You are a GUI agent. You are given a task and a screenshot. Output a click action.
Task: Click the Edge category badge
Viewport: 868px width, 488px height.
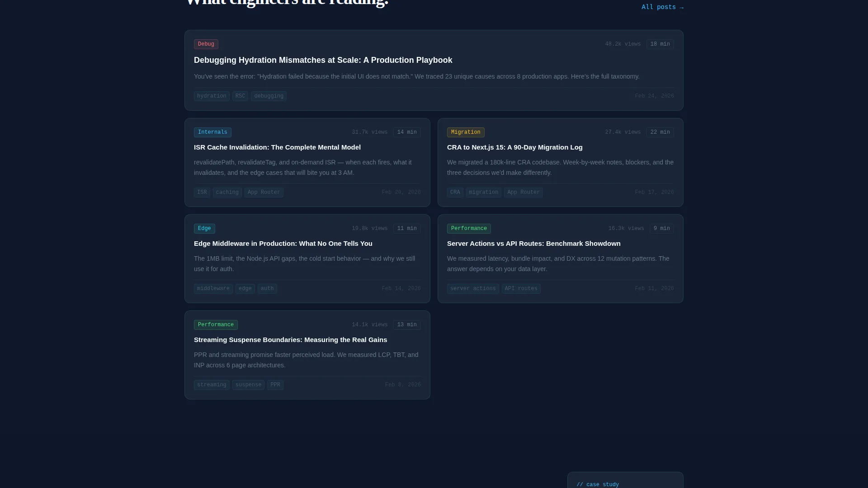(x=204, y=229)
